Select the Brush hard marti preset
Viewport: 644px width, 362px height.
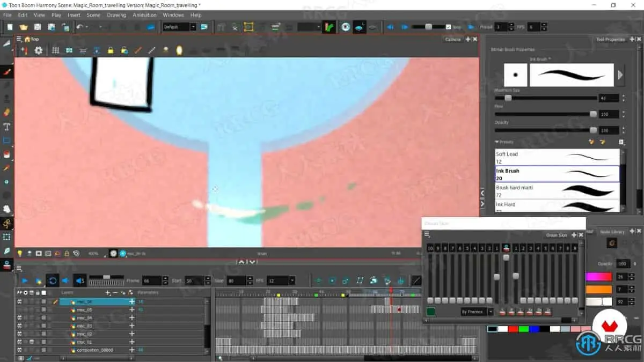(x=557, y=191)
